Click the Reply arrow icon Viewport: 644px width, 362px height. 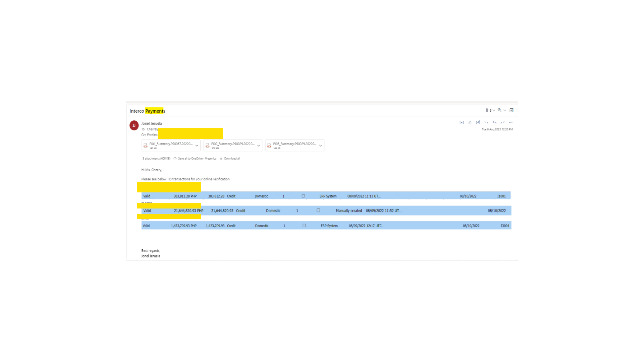point(486,122)
